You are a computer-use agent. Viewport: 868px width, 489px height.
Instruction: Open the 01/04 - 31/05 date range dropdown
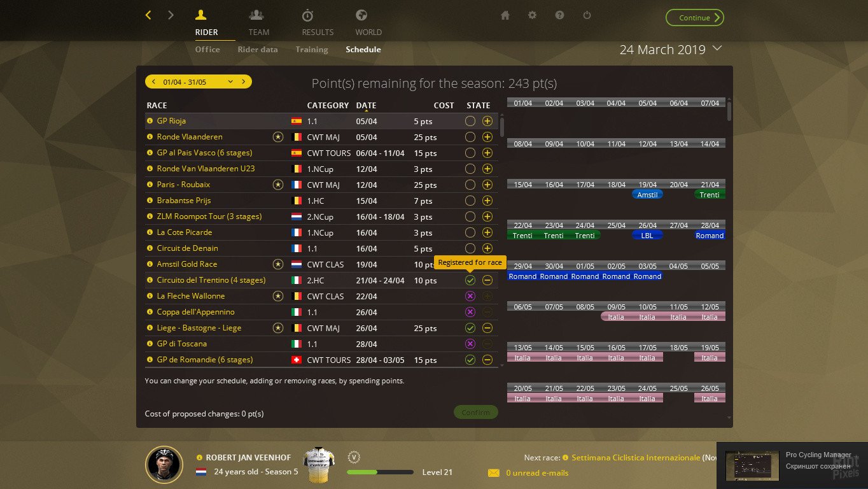[x=198, y=81]
